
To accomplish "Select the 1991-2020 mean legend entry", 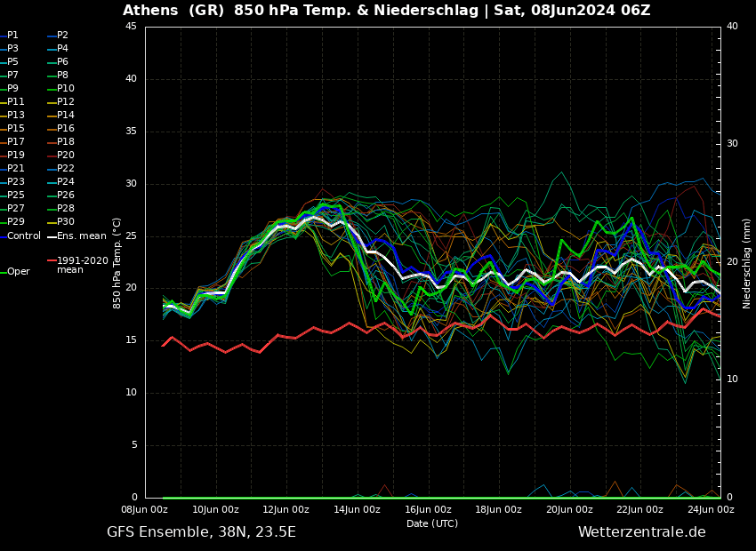I will 82,266.
